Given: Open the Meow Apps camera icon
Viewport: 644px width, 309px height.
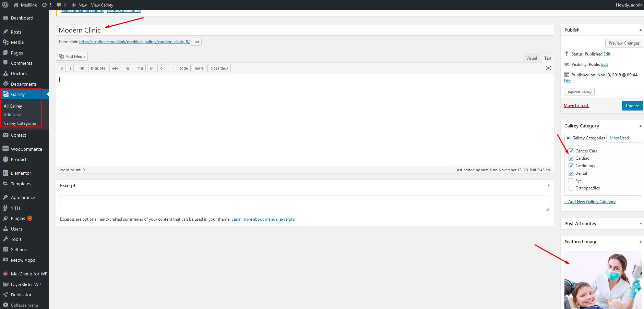Looking at the screenshot, I should tap(5, 260).
